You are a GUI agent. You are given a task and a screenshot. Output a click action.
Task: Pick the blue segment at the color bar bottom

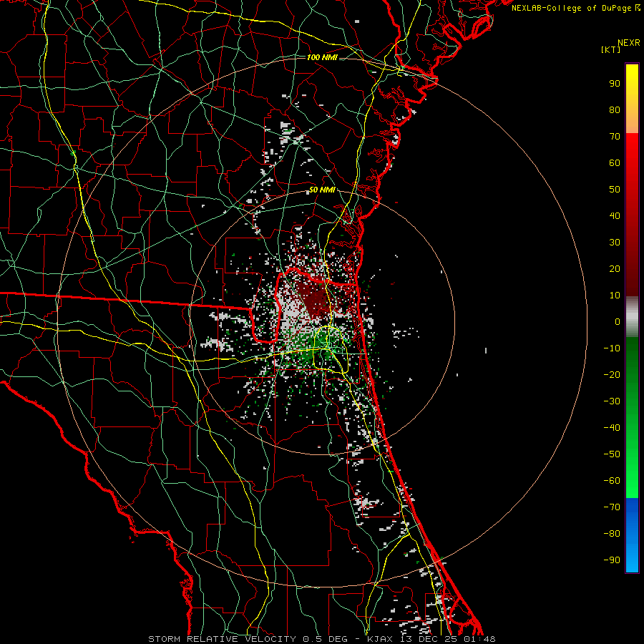pos(632,535)
